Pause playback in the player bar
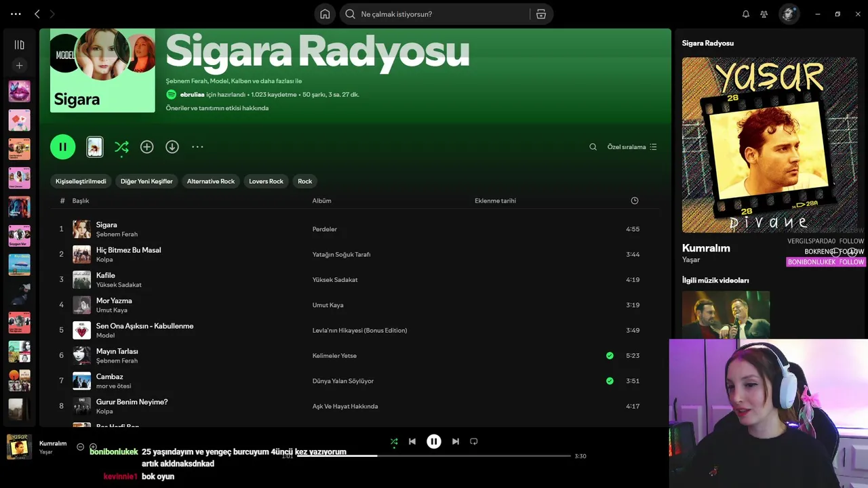Screen dimensions: 868x488 pos(434,441)
